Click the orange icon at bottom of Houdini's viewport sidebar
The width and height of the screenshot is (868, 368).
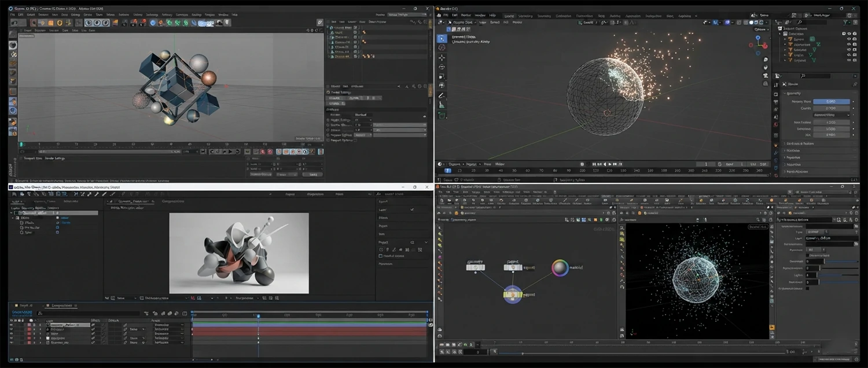(772, 327)
